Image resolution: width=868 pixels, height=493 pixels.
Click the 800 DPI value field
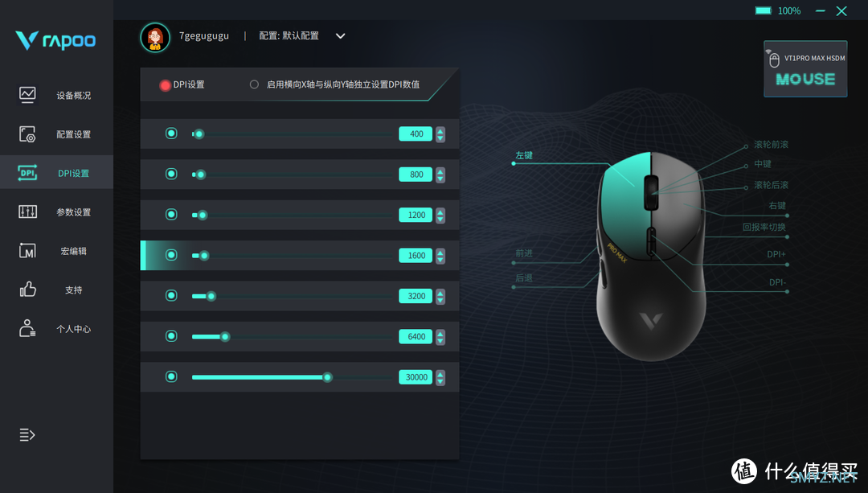416,175
